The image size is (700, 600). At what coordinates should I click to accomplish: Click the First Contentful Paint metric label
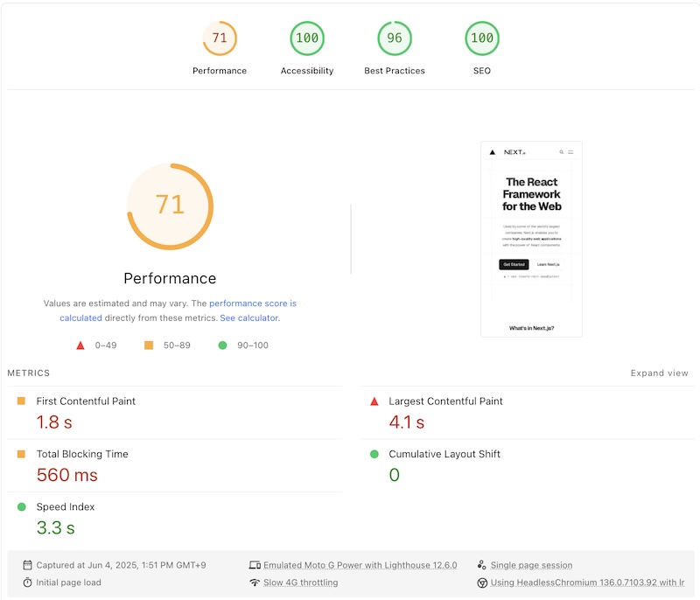point(86,401)
